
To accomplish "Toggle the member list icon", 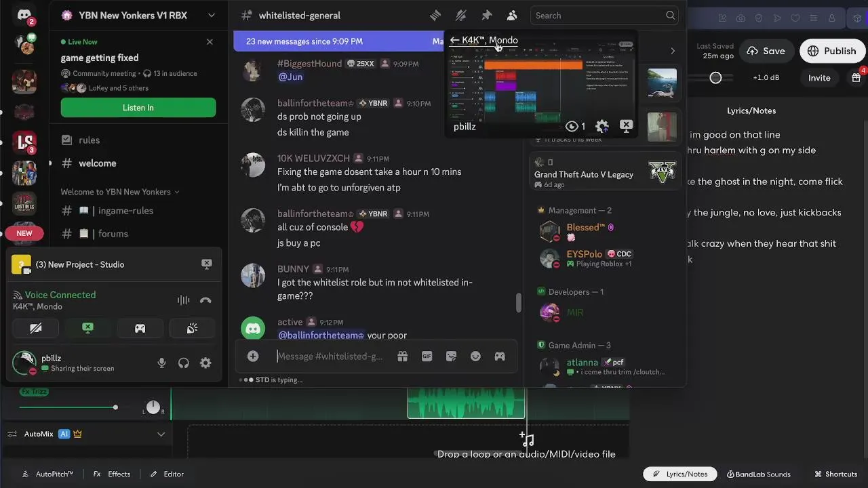I will click(512, 15).
